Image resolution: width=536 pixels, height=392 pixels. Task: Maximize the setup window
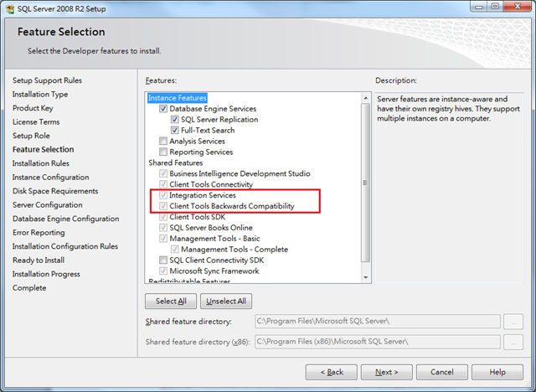pyautogui.click(x=495, y=7)
